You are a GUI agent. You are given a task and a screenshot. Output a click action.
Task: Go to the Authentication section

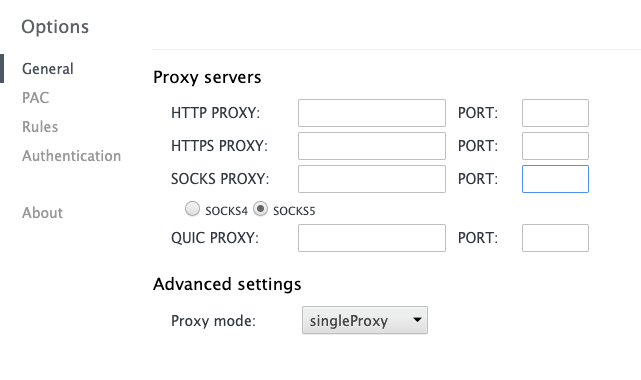pos(72,156)
